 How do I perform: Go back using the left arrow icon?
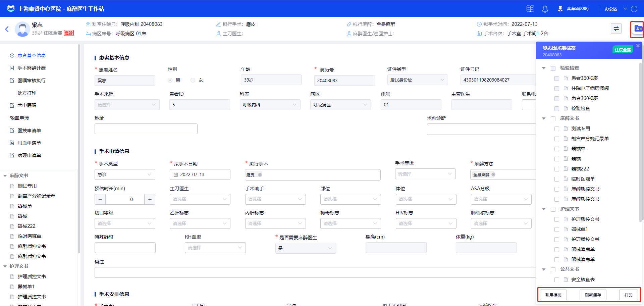pos(7,29)
